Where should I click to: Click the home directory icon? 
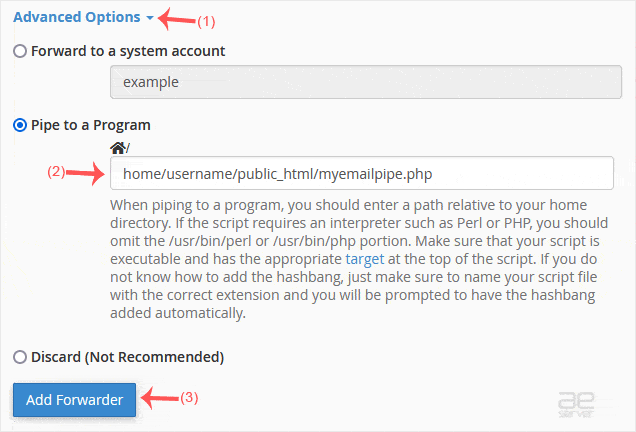point(116,147)
